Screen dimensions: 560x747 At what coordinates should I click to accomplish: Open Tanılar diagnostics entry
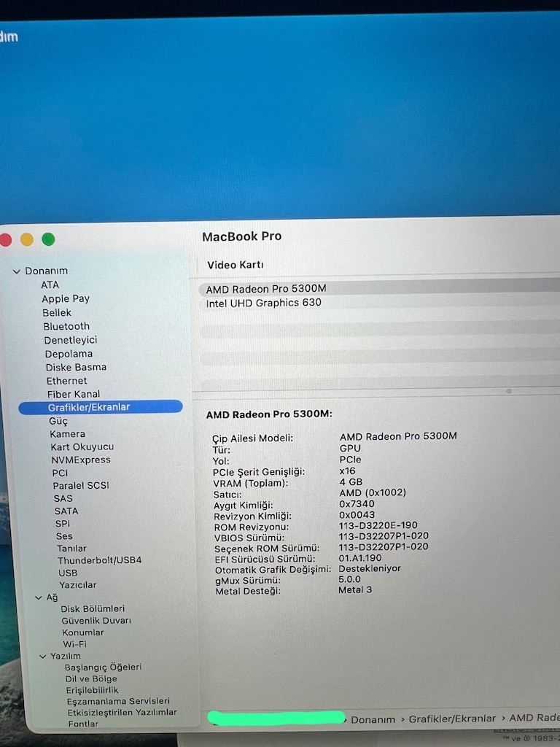click(x=72, y=549)
